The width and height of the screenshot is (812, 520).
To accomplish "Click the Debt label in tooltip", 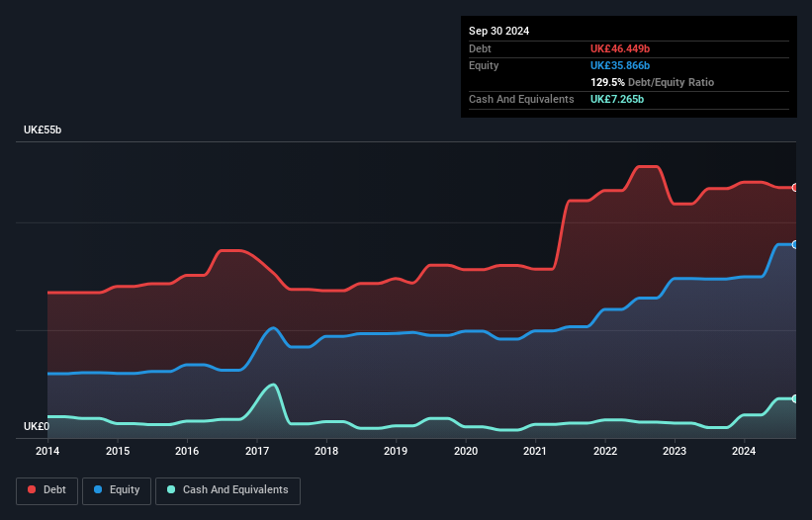I will click(480, 48).
